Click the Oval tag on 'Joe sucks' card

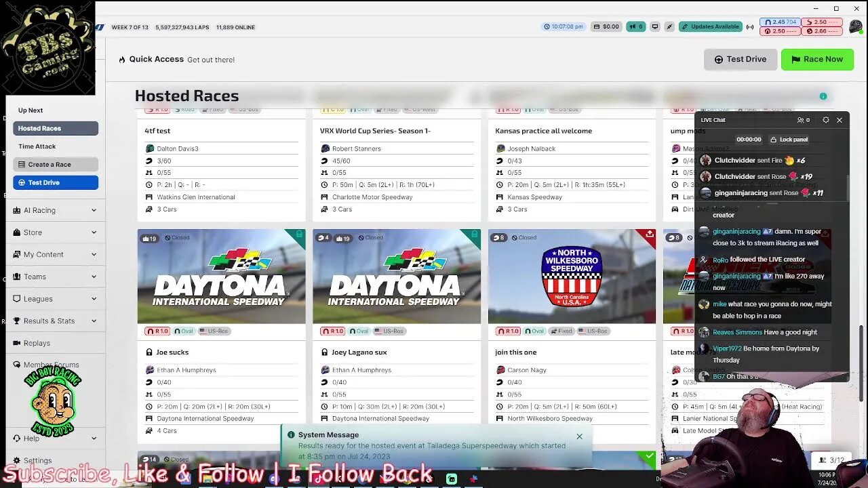(183, 331)
